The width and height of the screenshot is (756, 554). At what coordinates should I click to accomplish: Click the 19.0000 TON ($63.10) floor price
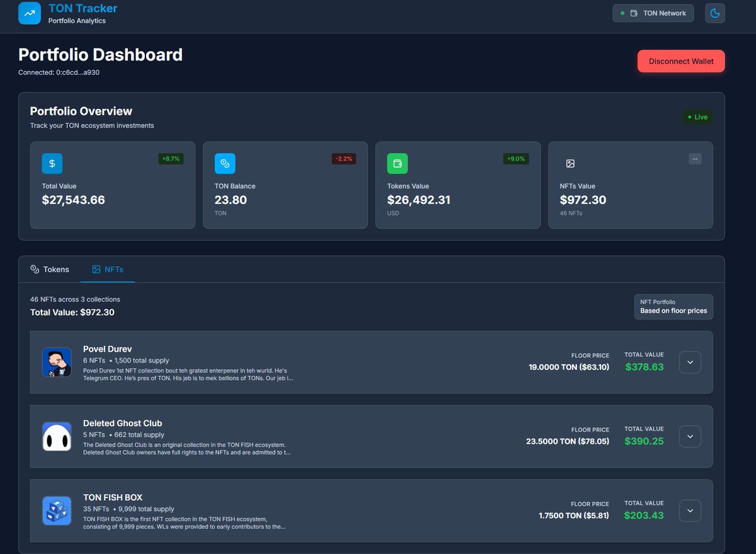tap(569, 367)
